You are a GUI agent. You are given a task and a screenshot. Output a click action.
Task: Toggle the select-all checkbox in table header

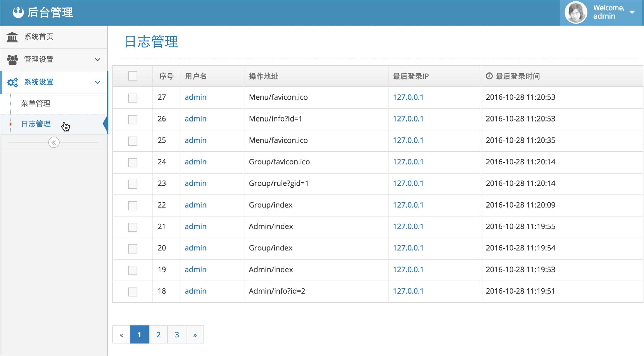[132, 76]
